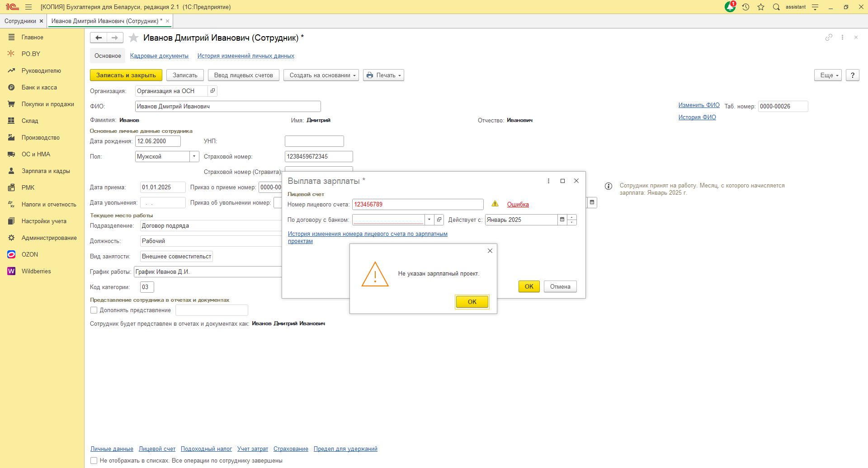This screenshot has height=468, width=868.
Task: Click the search magnifier icon in title bar
Action: (776, 7)
